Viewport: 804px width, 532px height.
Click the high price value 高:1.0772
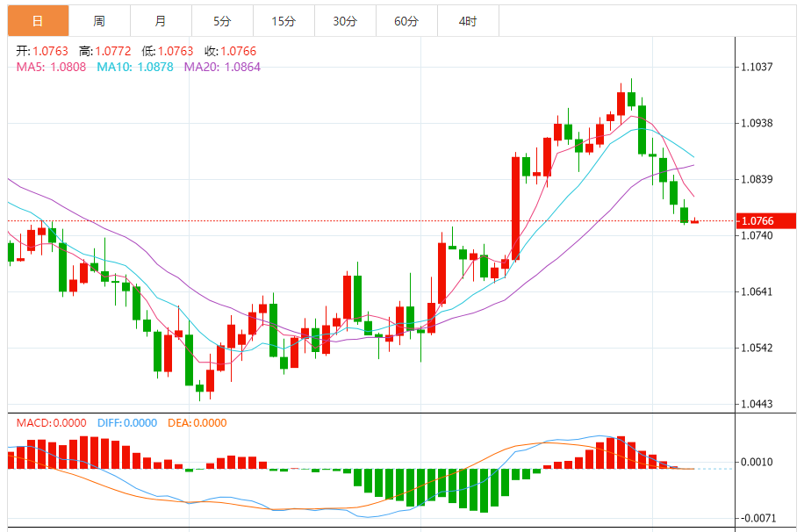pos(105,51)
